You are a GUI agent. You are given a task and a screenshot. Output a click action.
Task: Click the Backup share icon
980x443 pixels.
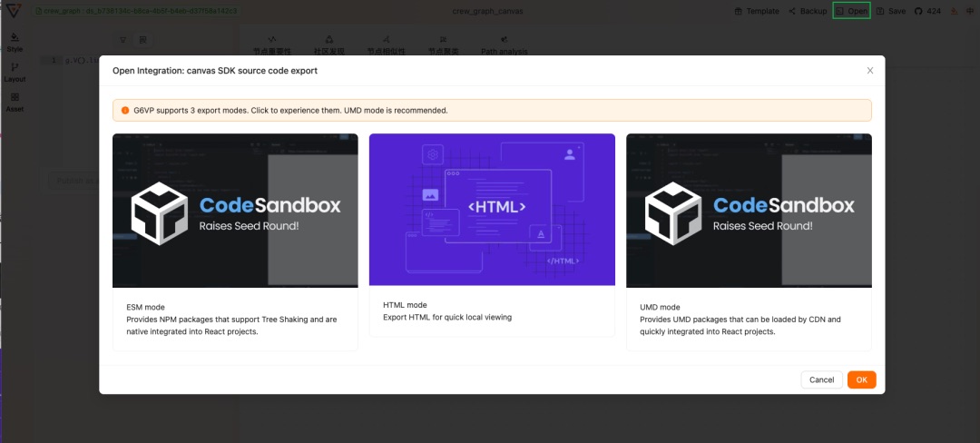pos(792,11)
